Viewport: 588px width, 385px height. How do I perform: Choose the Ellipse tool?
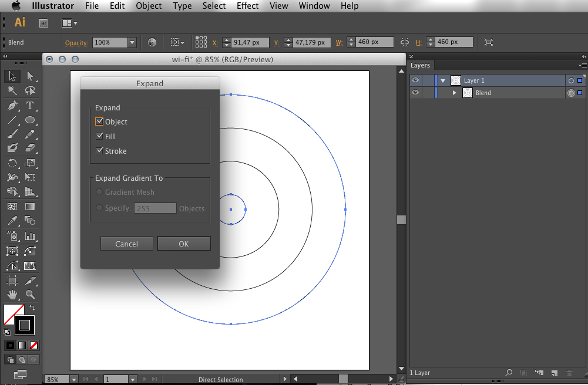point(29,120)
